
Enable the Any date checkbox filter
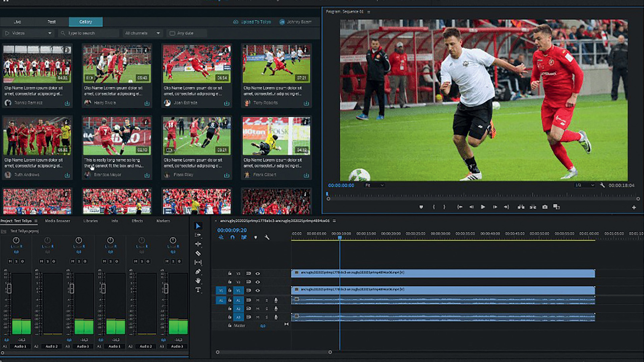[172, 33]
